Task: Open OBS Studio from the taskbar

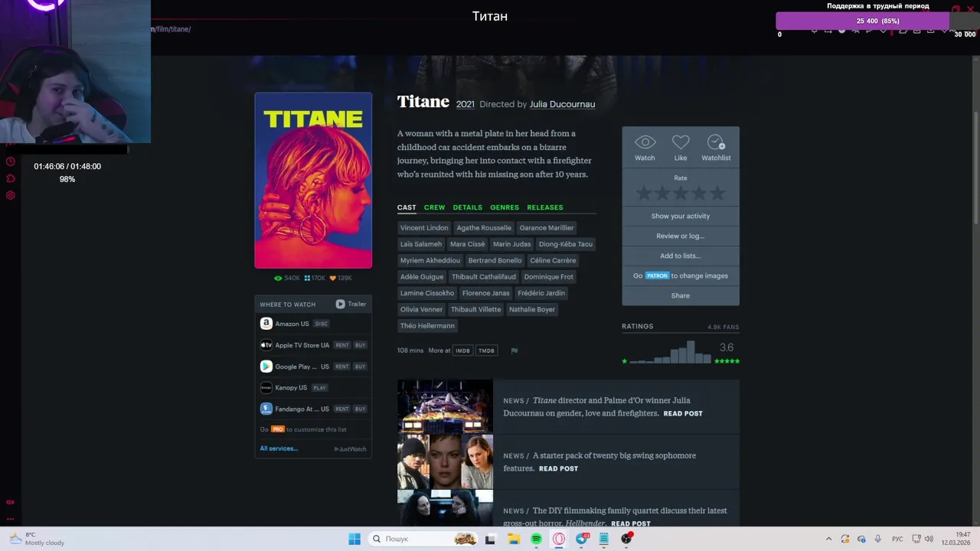Action: 627,539
